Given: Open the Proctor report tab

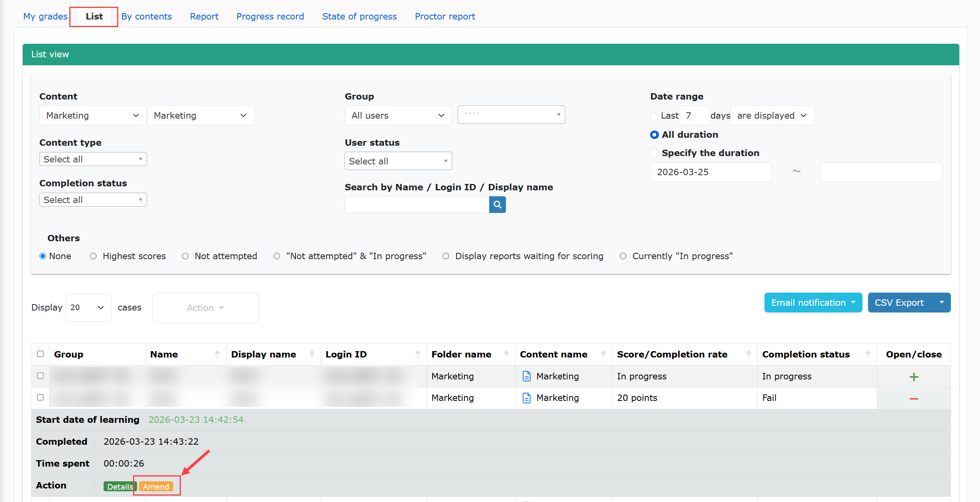Looking at the screenshot, I should [x=445, y=16].
